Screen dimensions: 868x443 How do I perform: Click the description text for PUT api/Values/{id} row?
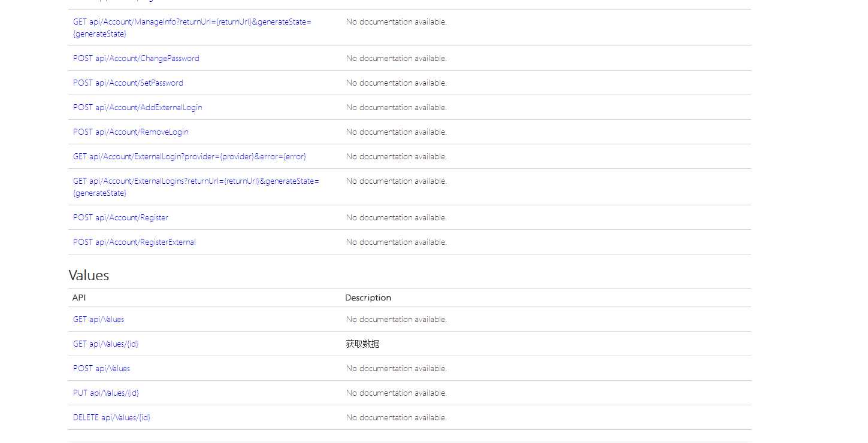tap(396, 393)
